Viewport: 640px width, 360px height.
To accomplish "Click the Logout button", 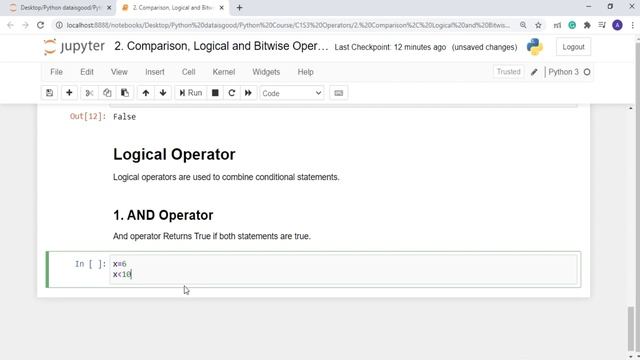I will tap(573, 47).
